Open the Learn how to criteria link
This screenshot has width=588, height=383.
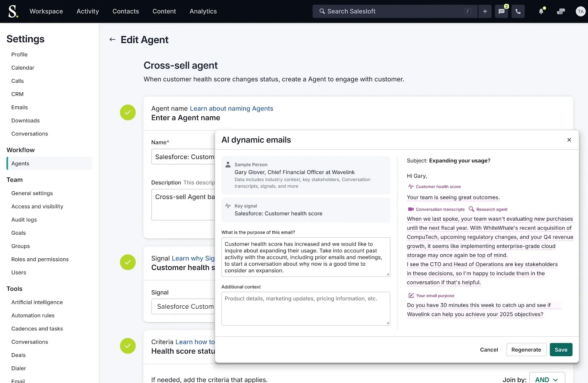(x=195, y=342)
